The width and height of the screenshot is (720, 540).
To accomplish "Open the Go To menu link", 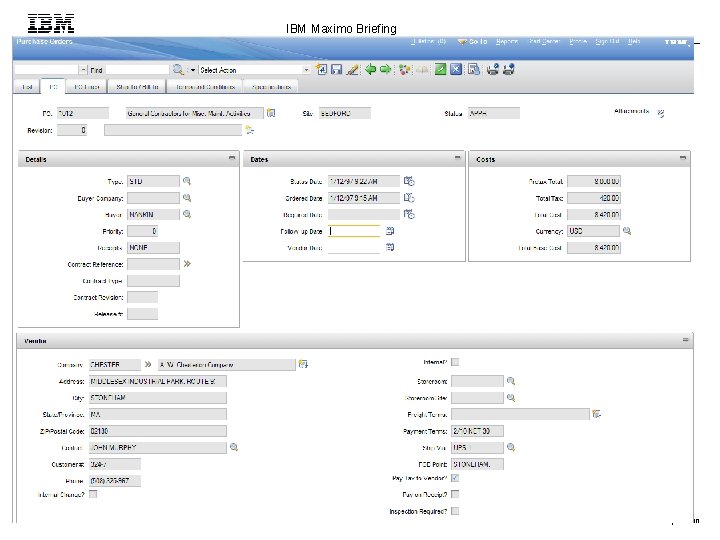I will pyautogui.click(x=473, y=42).
